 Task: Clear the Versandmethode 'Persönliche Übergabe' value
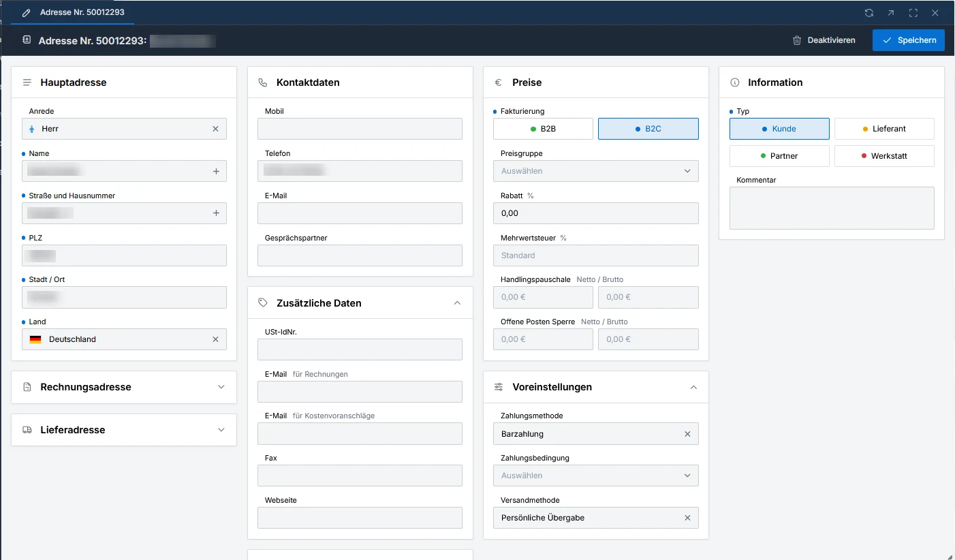[687, 518]
